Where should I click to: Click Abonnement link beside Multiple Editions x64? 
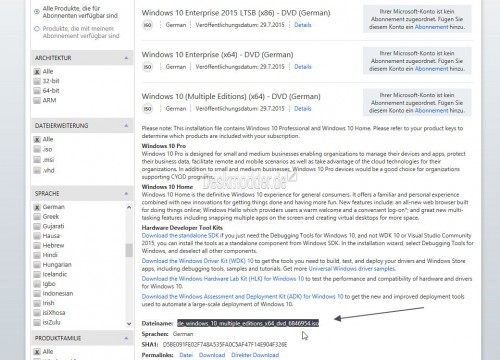tap(432, 111)
